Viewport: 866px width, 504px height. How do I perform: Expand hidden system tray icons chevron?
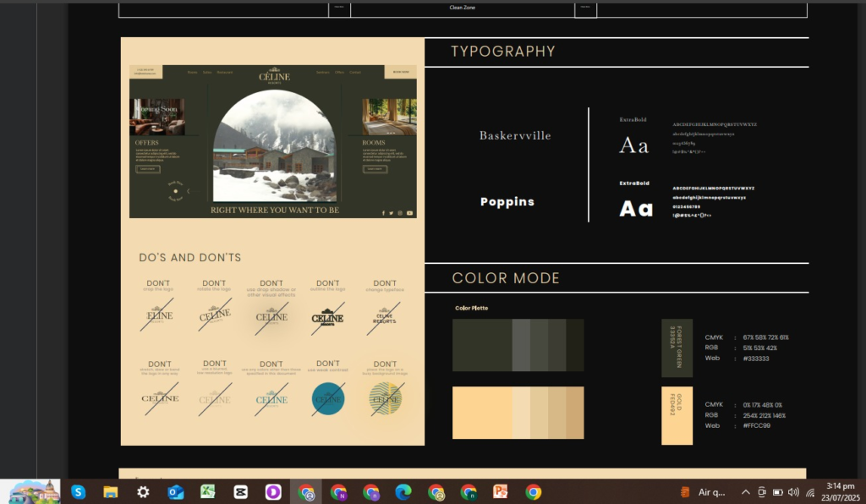[745, 491]
